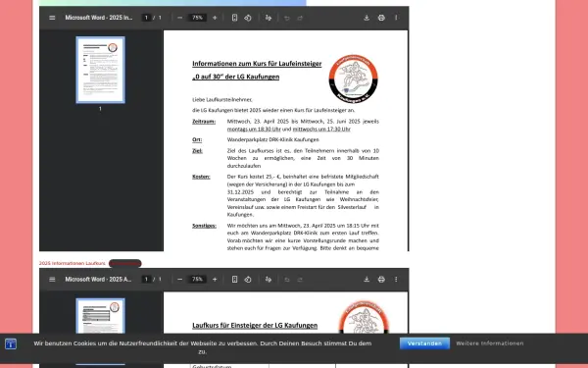The height and width of the screenshot is (368, 588).
Task: Click the blue info icon in the cookie bar
Action: (11, 343)
